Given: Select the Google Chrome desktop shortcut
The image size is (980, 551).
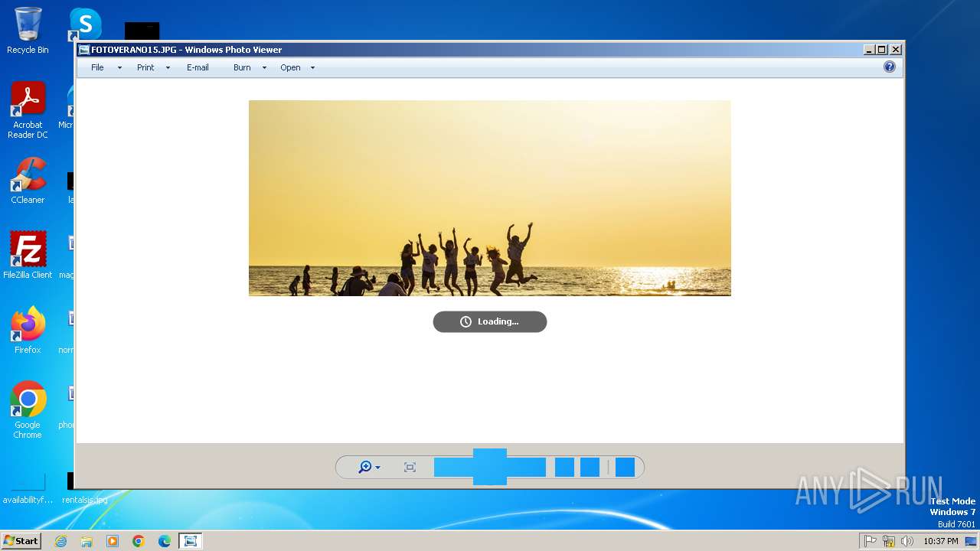Looking at the screenshot, I should click(x=28, y=410).
